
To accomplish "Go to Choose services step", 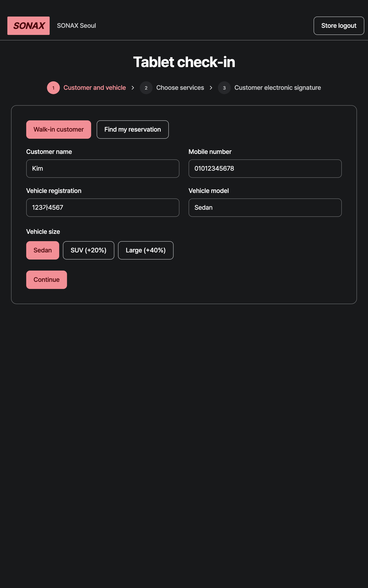I will click(180, 88).
